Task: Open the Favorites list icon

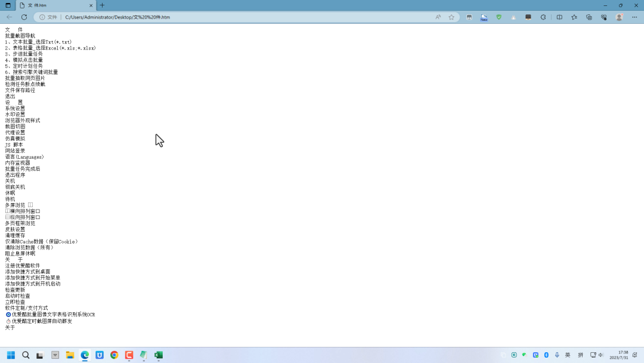Action: point(574,17)
